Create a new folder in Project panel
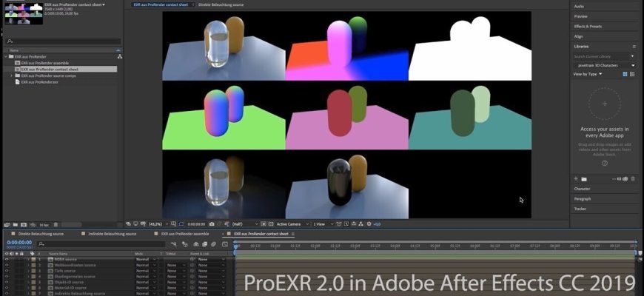 tap(16, 224)
